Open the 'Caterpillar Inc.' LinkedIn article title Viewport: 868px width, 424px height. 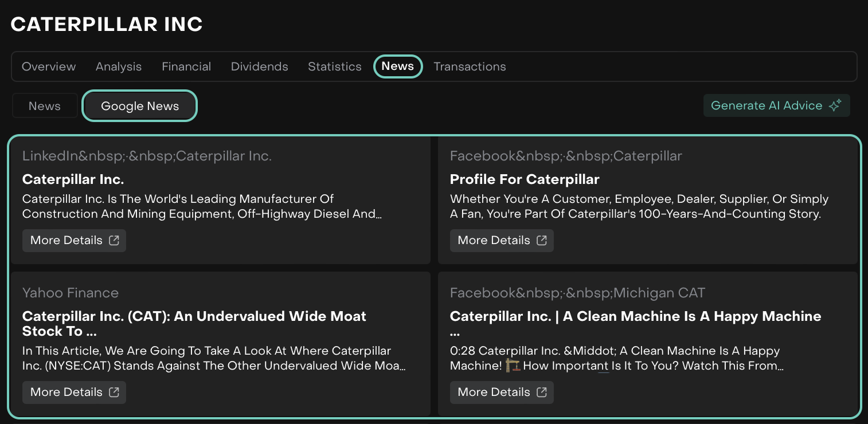coord(73,179)
